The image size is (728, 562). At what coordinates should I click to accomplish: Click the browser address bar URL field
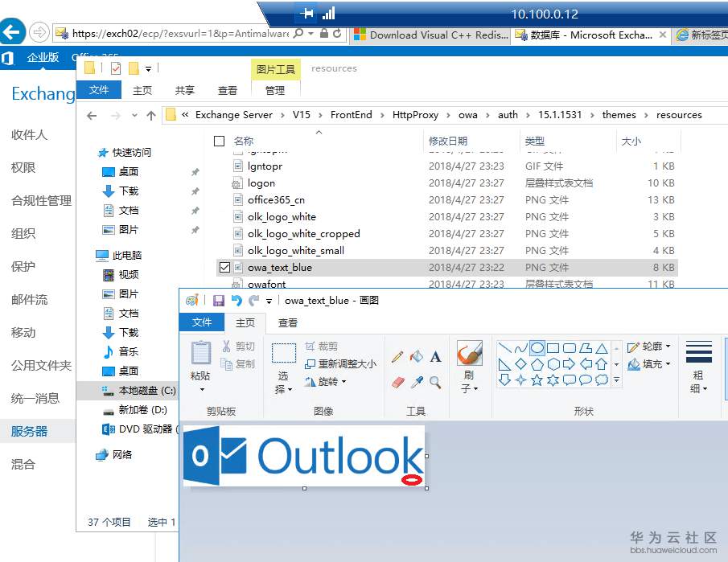tap(181, 34)
